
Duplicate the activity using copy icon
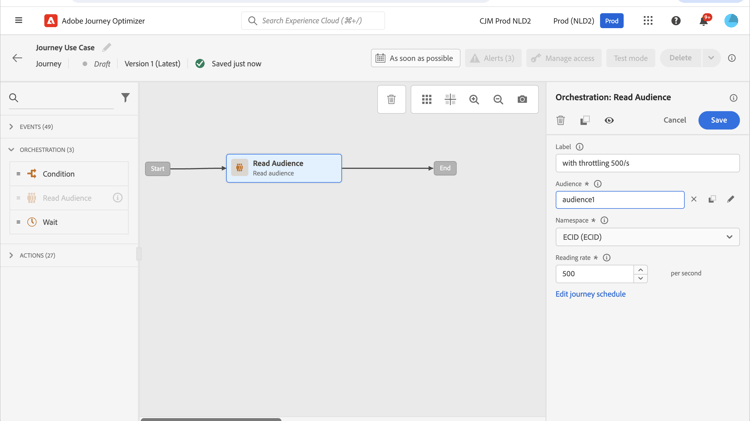585,120
